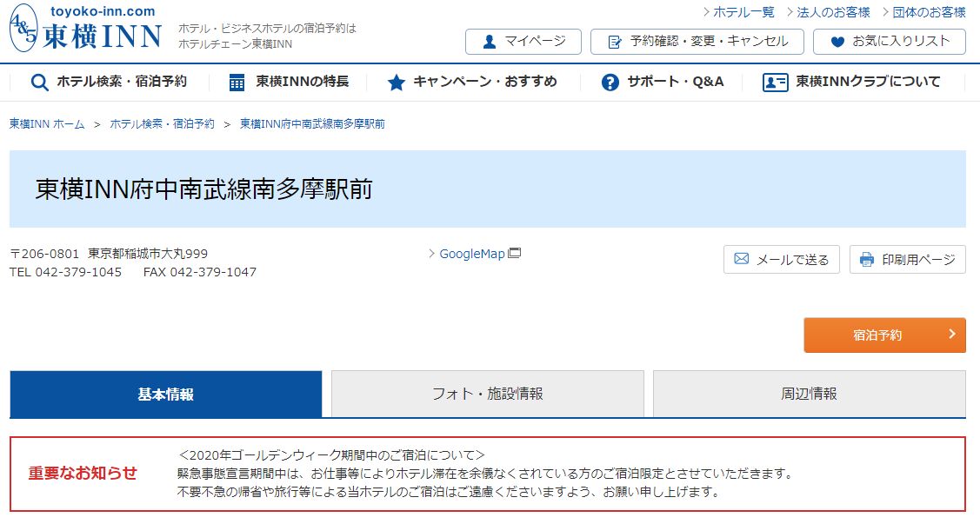Go to ホテル検索・宿泊予約 breadcrumb link
Screen dimensions: 980x524
pyautogui.click(x=163, y=123)
